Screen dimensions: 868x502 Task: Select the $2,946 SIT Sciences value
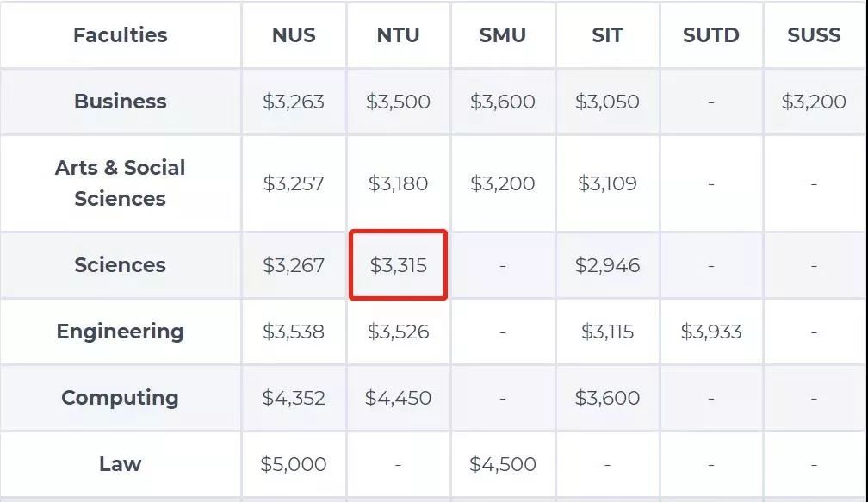(x=607, y=265)
